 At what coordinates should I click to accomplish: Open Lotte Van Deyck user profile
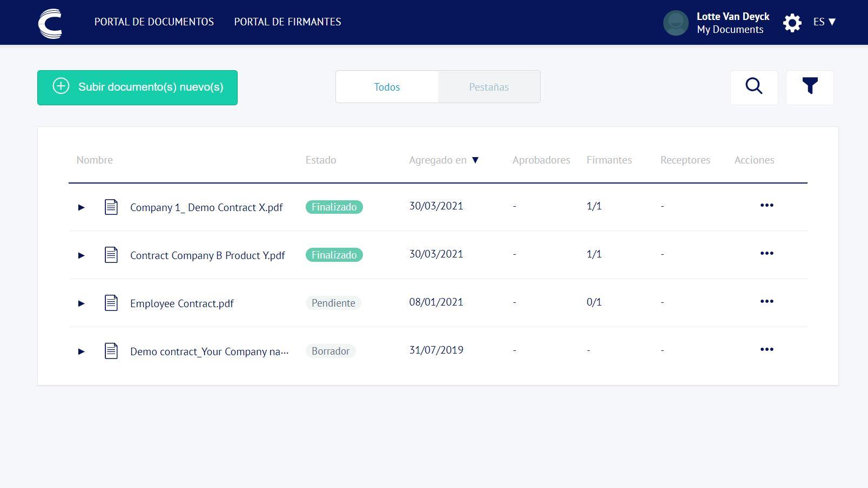pos(732,16)
